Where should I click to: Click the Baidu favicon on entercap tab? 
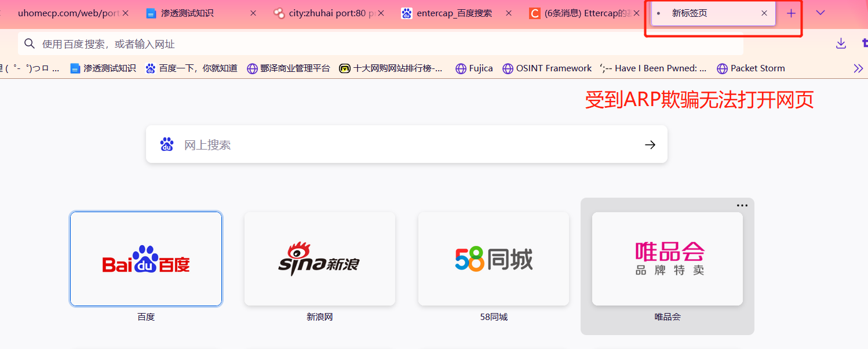407,13
